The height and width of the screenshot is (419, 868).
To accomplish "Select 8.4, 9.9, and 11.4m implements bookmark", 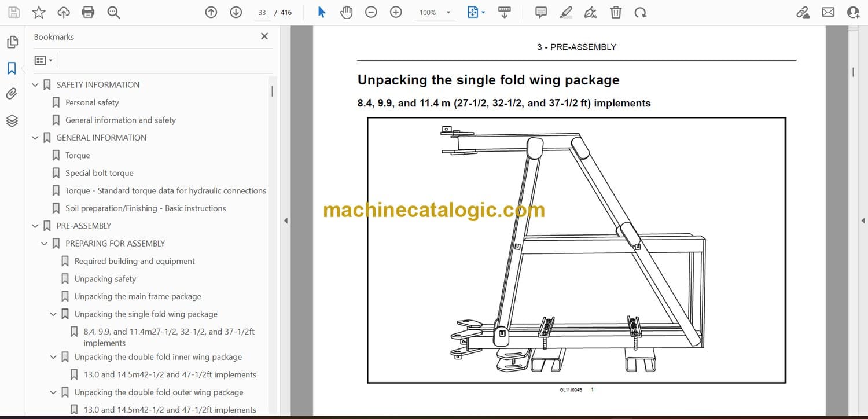I will click(x=170, y=337).
